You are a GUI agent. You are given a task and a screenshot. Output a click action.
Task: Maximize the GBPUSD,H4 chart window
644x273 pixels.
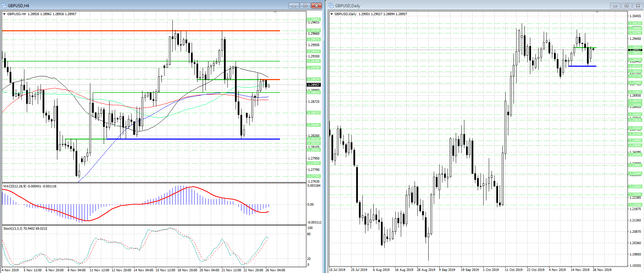pyautogui.click(x=305, y=6)
